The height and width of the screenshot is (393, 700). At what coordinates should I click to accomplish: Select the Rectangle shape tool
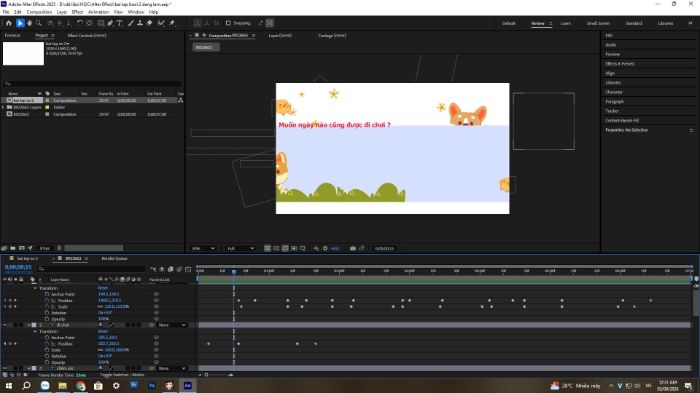(101, 23)
